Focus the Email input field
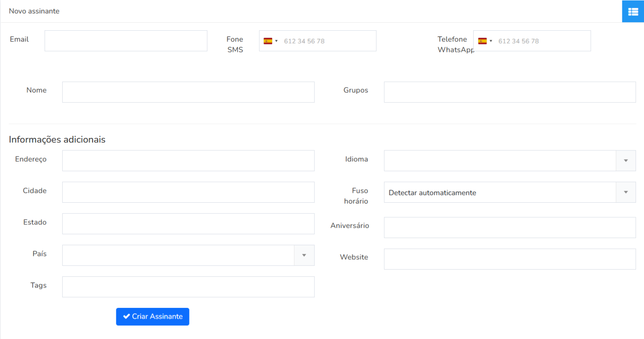This screenshot has width=644, height=339. (126, 41)
